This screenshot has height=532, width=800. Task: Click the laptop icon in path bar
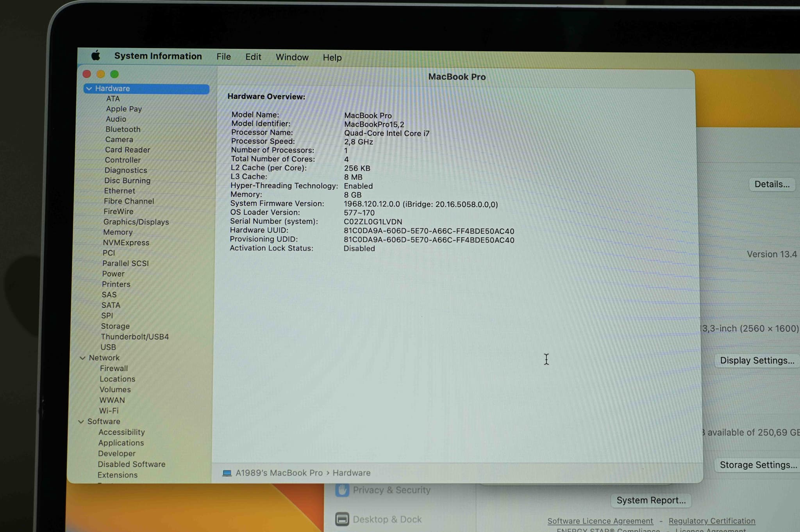tap(227, 473)
